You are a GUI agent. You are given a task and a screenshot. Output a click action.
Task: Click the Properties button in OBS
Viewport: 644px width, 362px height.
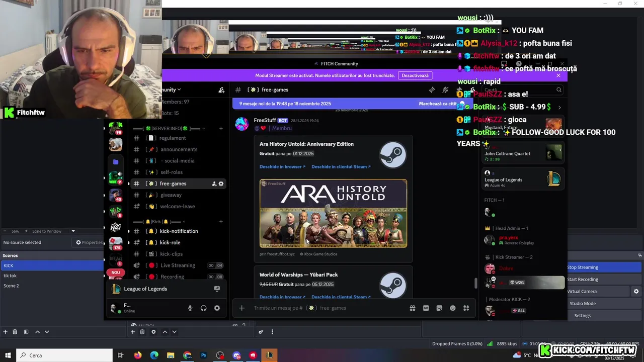[x=89, y=242]
